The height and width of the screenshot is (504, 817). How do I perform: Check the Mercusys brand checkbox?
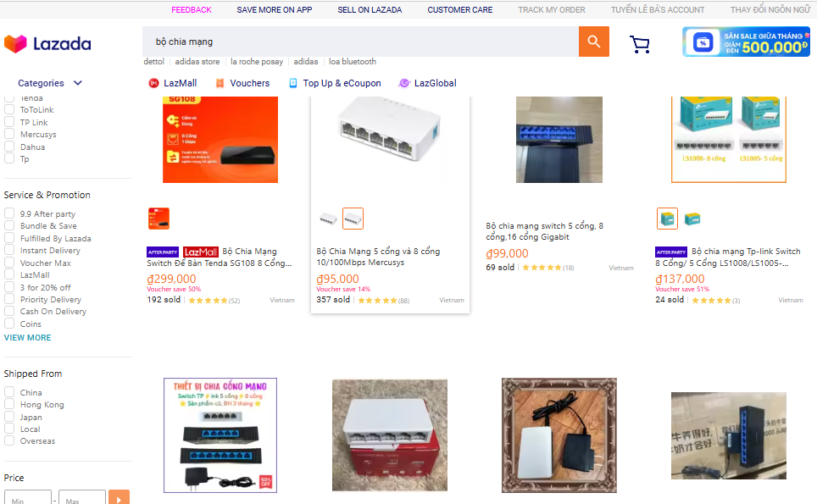coord(9,135)
